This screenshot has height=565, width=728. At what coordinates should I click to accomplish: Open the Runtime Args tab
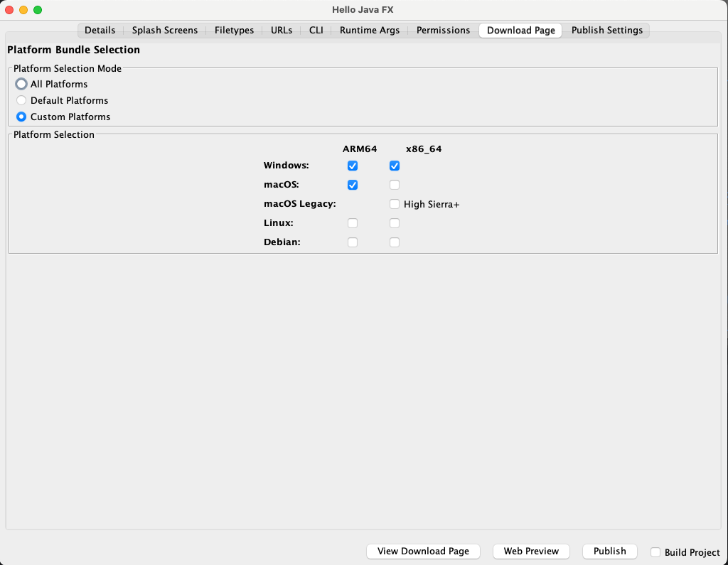coord(369,30)
